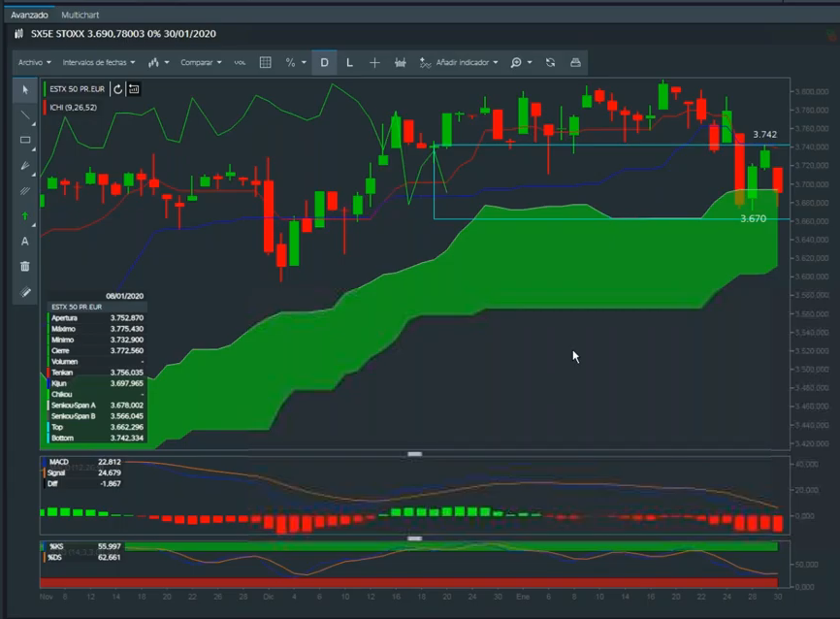The image size is (840, 619).
Task: Open the Comparar dropdown
Action: point(201,63)
